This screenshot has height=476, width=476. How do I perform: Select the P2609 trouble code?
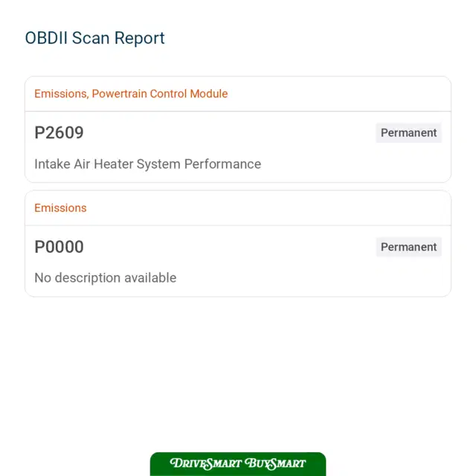[x=59, y=132]
